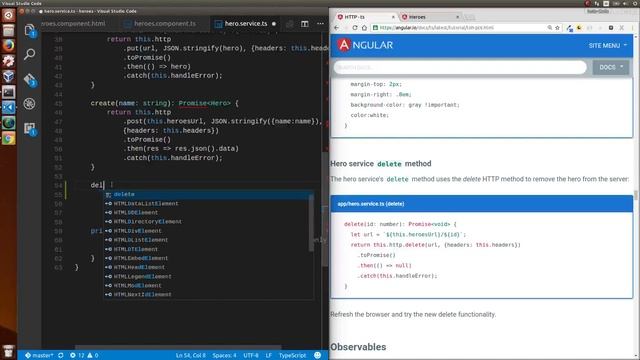Switch to heroes.component.html tab

point(73,24)
